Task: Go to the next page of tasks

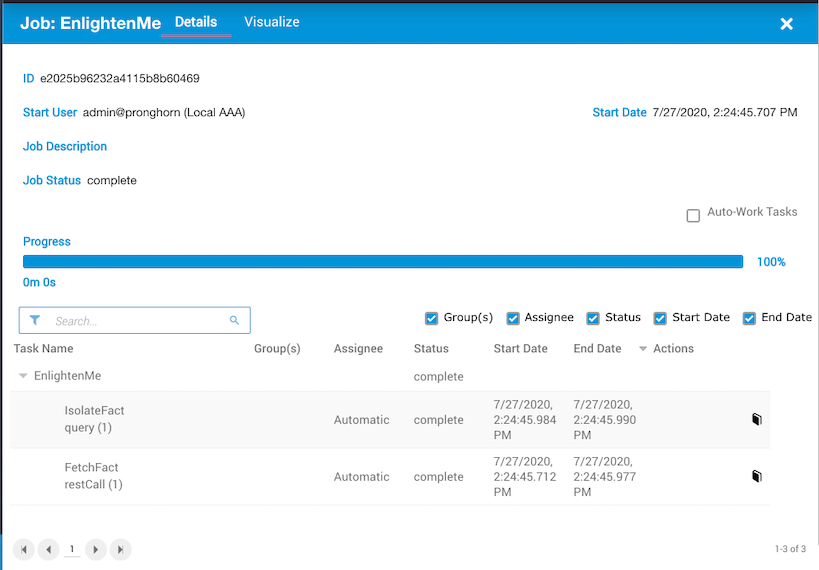Action: (x=96, y=549)
